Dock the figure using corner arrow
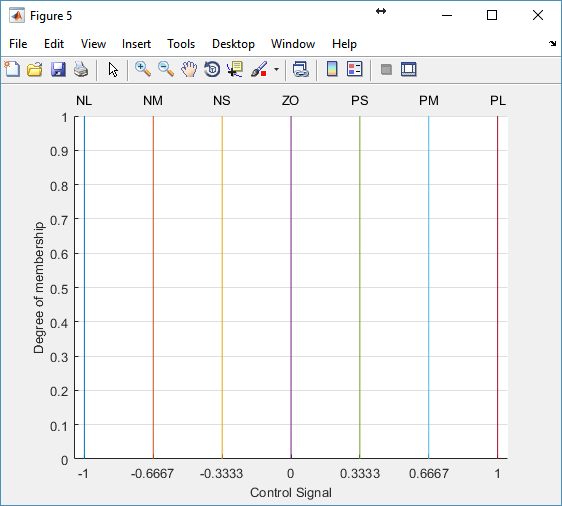This screenshot has width=562, height=506. click(x=552, y=43)
